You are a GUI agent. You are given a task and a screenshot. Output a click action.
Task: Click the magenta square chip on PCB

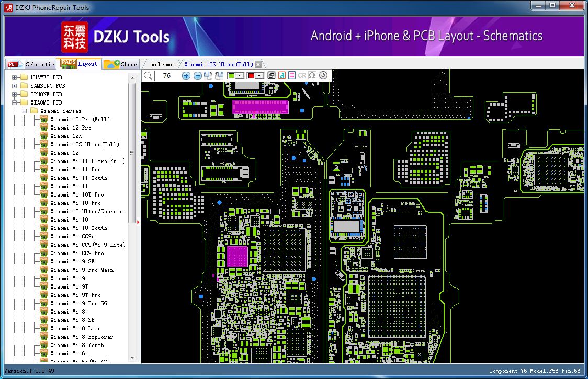[x=238, y=257]
